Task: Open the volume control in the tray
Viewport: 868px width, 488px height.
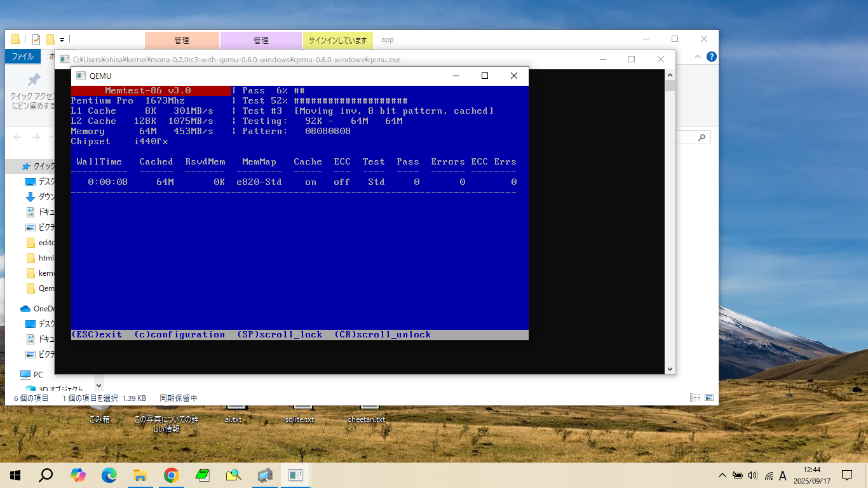Action: 753,475
